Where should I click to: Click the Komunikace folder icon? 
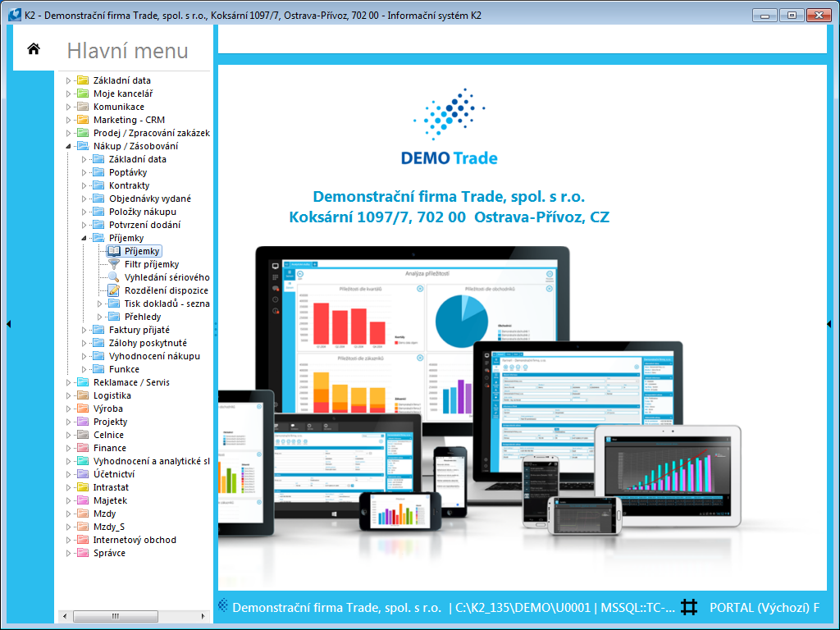[x=83, y=107]
